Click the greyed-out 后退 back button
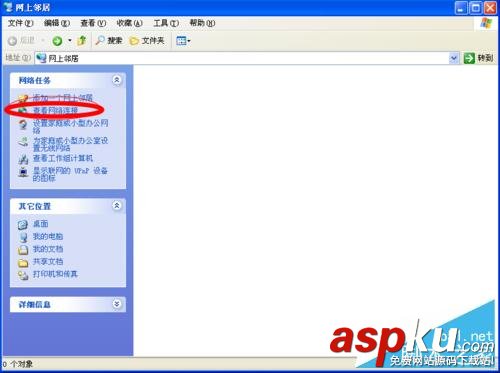This screenshot has height=373, width=500. click(x=21, y=41)
